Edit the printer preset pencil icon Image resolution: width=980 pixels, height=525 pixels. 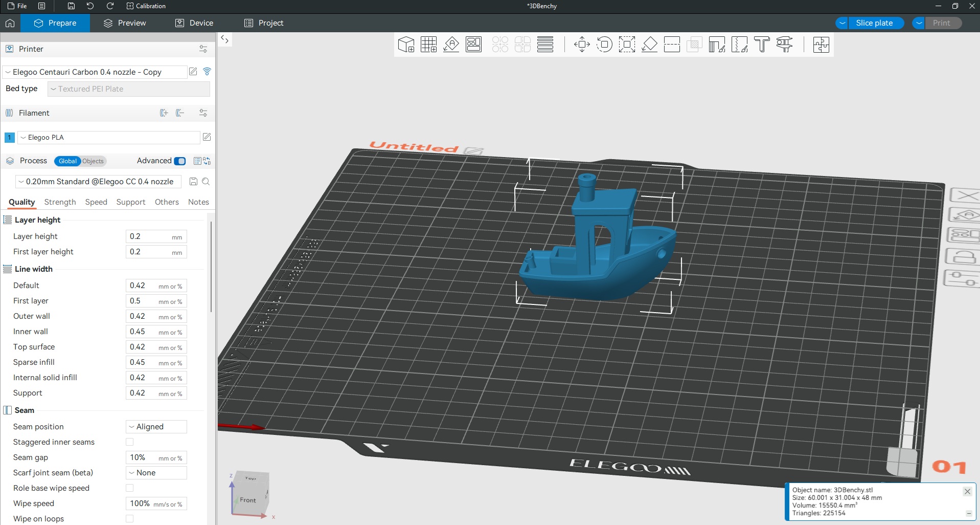point(193,72)
